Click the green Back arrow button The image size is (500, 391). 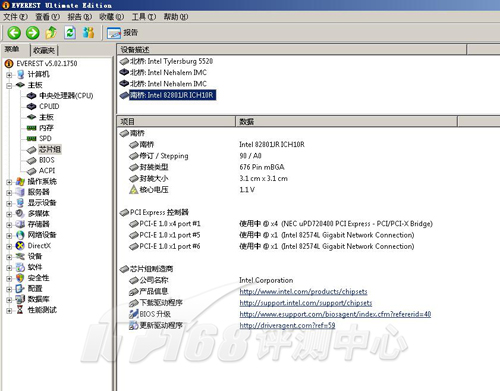14,33
